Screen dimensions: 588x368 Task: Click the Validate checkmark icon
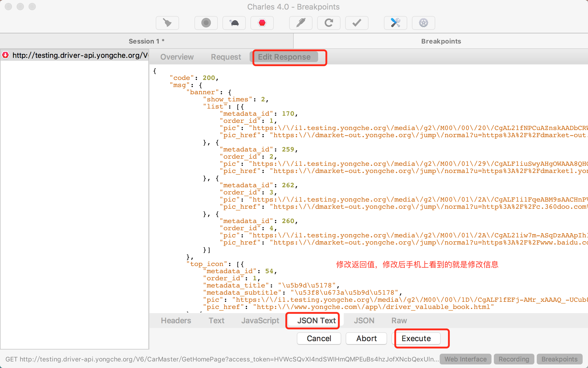[357, 23]
